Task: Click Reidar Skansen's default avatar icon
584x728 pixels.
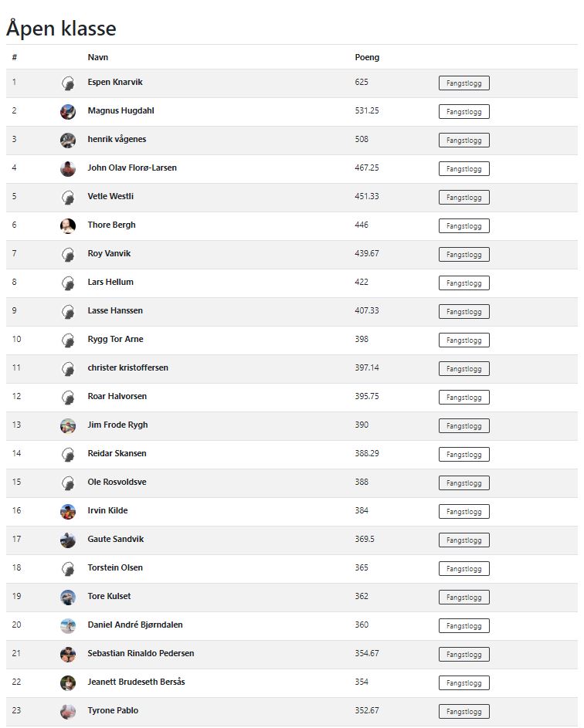Action: pos(68,454)
